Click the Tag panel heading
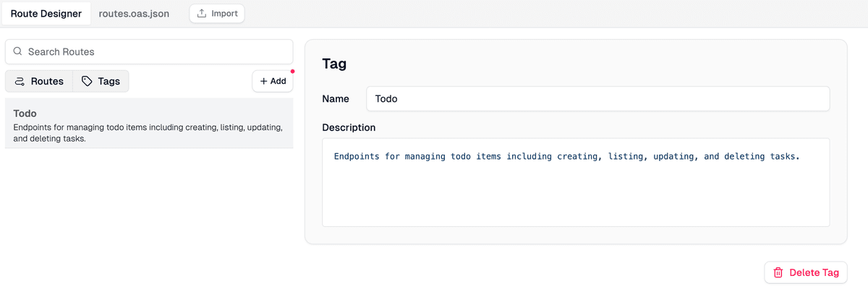The height and width of the screenshot is (294, 868). [x=334, y=64]
